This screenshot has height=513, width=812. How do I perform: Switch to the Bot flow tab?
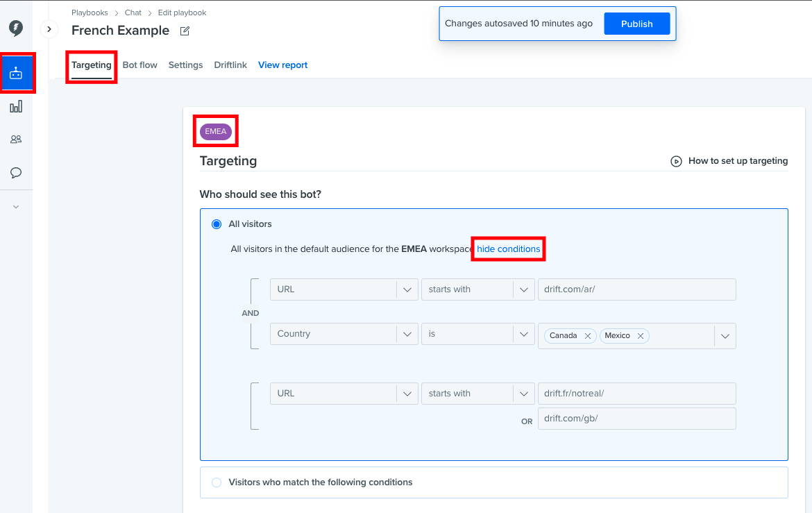139,65
